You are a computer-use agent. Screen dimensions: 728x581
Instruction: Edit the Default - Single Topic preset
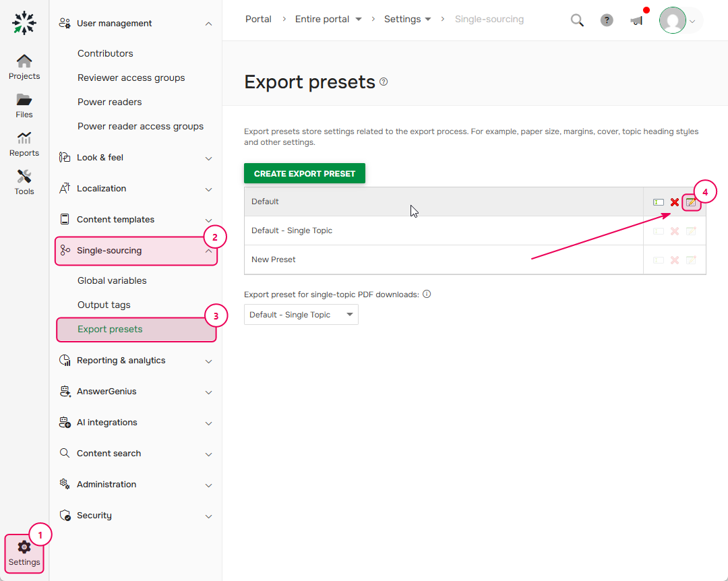coord(692,231)
